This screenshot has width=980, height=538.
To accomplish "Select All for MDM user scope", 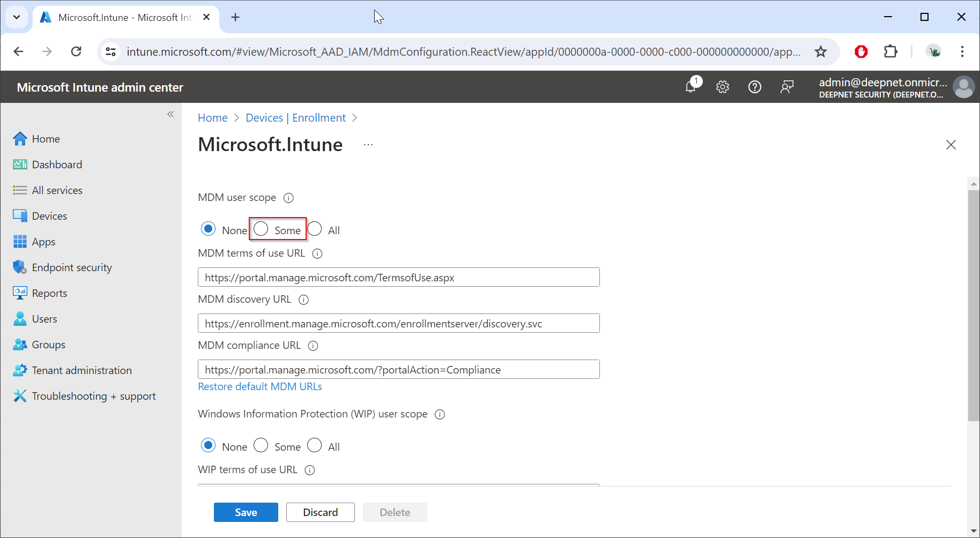I will pyautogui.click(x=315, y=229).
